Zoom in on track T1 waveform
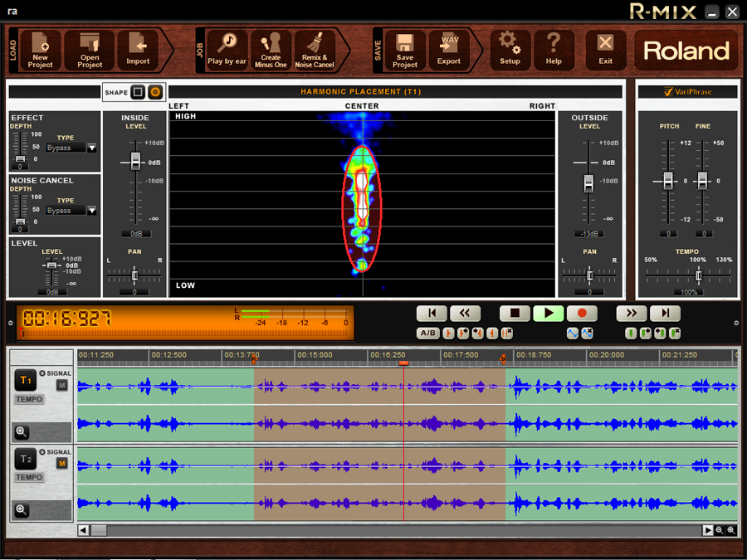The width and height of the screenshot is (747, 560). pos(22,431)
